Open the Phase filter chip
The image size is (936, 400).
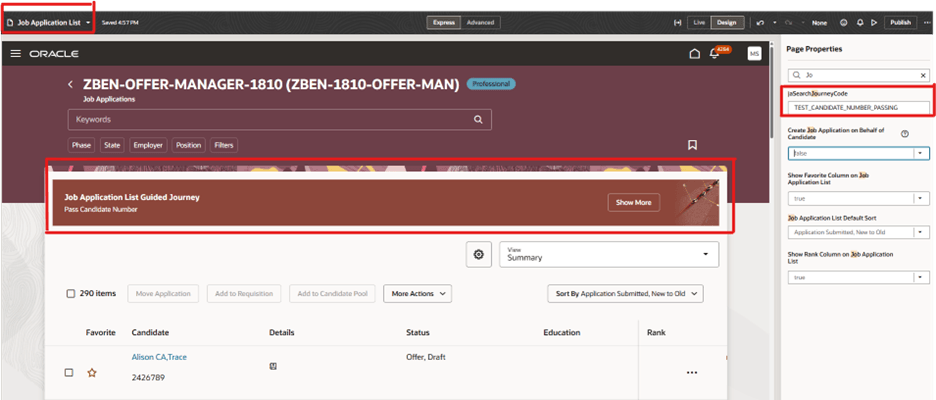[x=82, y=145]
